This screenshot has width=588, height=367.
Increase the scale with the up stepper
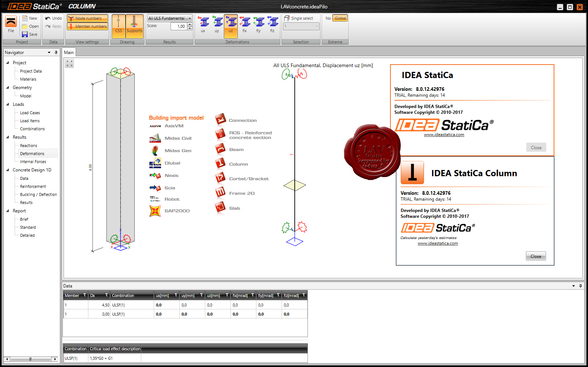190,24
